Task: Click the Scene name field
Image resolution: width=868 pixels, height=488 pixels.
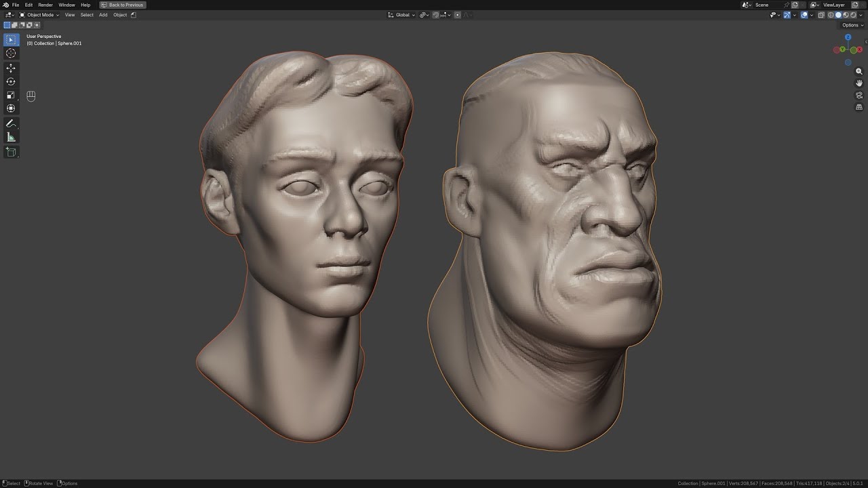Action: tap(768, 5)
